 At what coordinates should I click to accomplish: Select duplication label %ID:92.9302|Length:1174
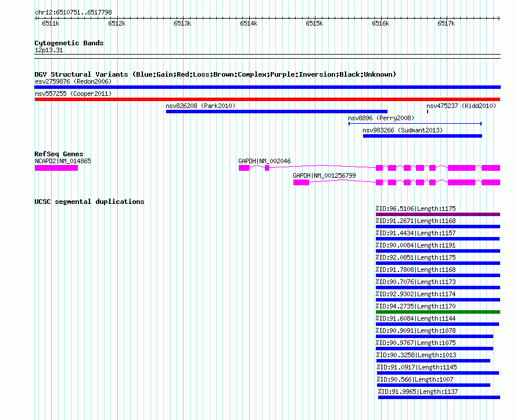click(x=415, y=294)
